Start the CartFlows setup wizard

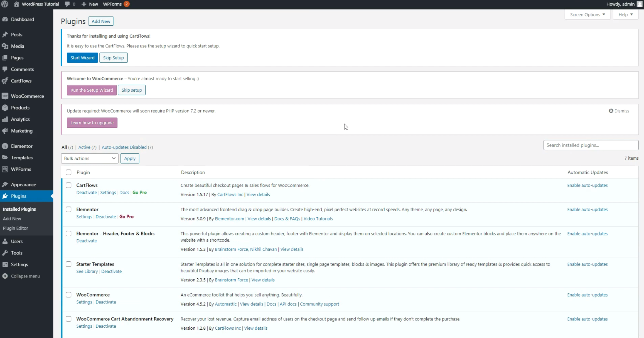(82, 58)
